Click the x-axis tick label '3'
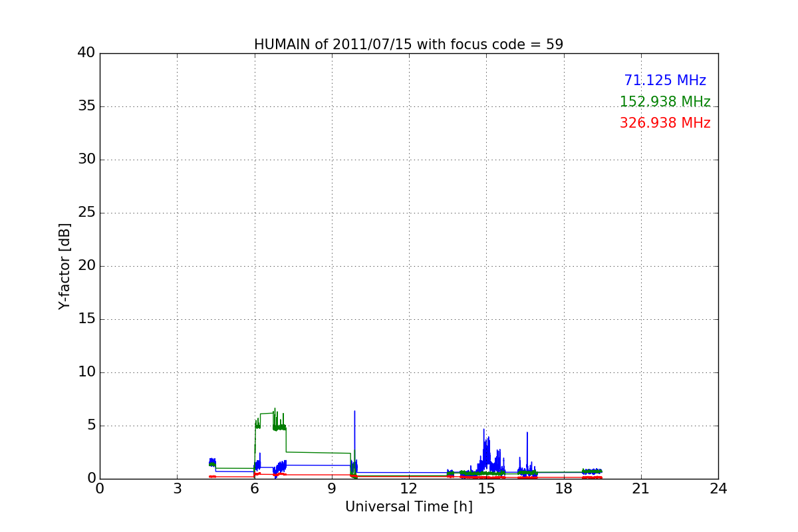The width and height of the screenshot is (798, 532). point(177,489)
